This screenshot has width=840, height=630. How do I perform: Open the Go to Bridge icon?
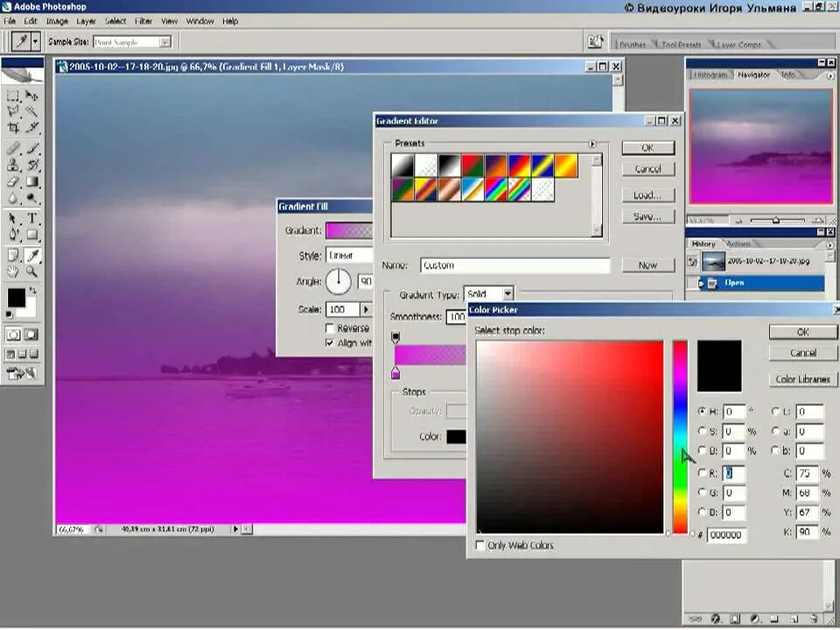[x=595, y=42]
